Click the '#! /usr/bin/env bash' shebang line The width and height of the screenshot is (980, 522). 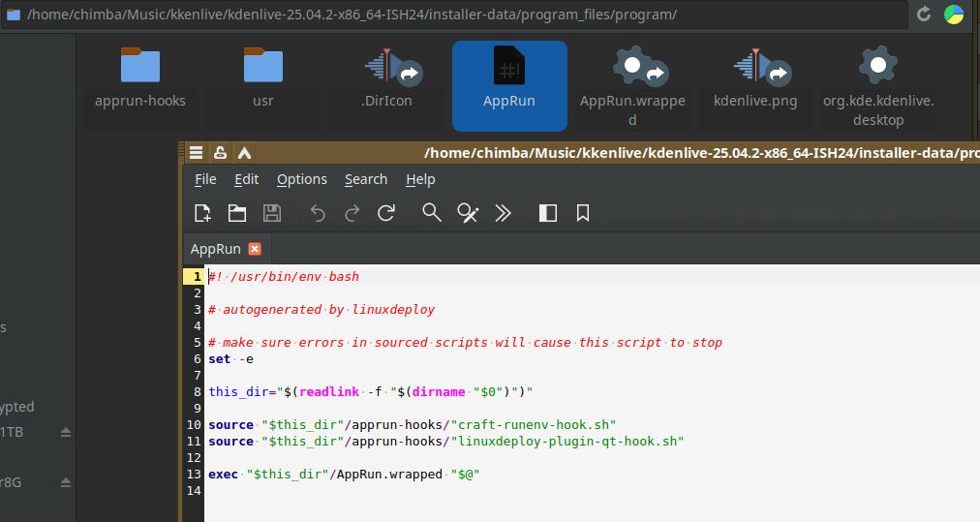click(284, 276)
